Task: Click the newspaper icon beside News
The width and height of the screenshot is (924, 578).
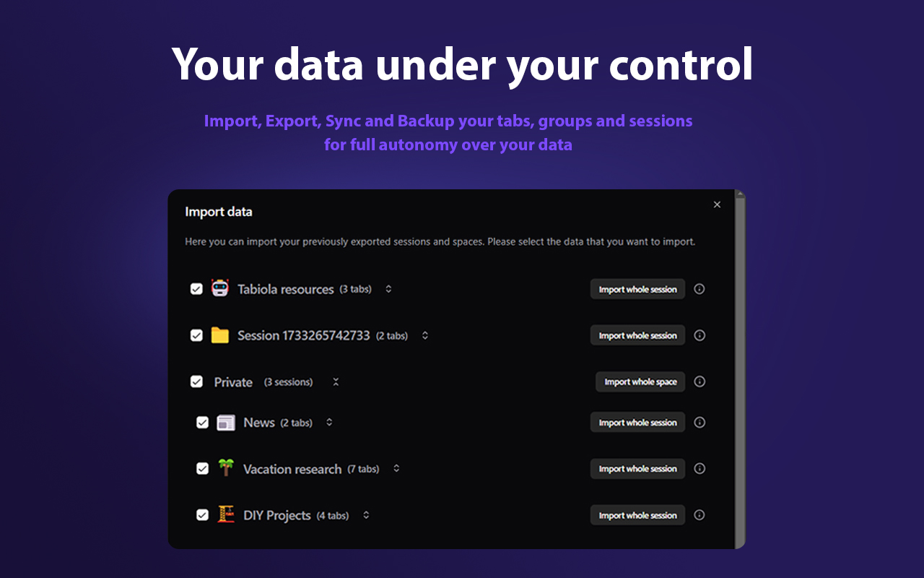Action: [x=226, y=423]
